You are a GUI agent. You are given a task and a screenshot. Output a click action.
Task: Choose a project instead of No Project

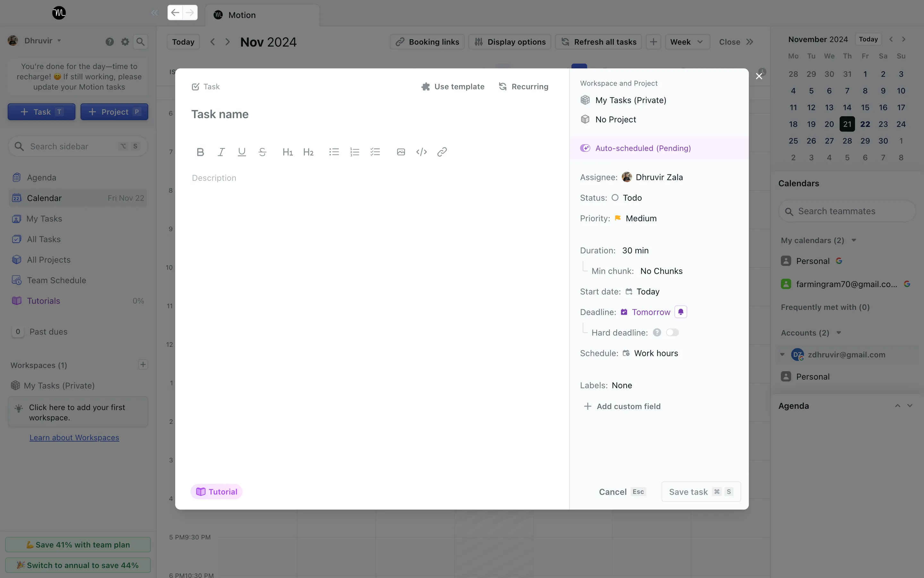tap(609, 120)
